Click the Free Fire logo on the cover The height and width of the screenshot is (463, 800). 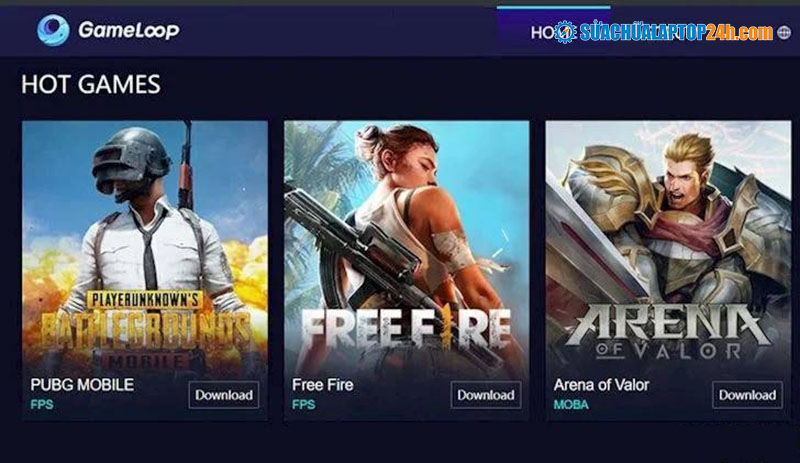click(406, 329)
